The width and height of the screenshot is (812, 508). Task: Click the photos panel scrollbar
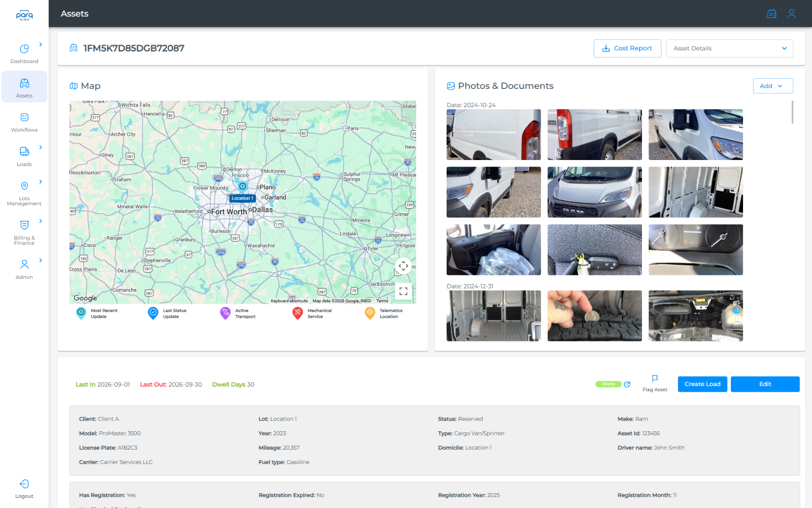792,112
